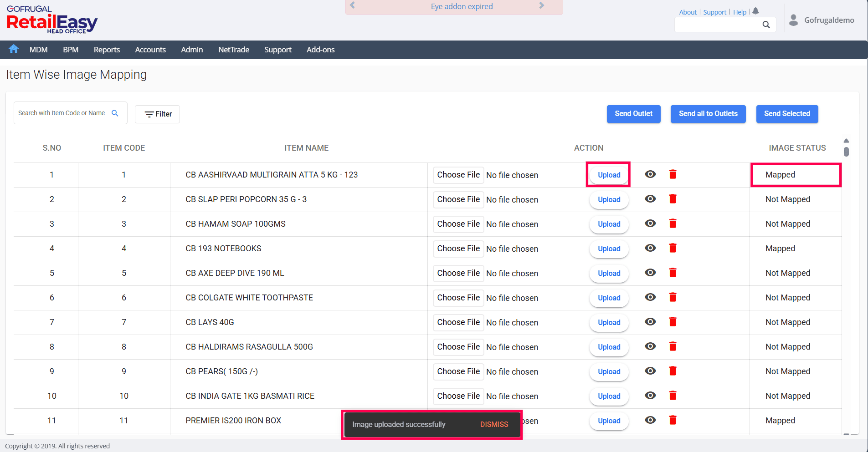Delete image for CB PEARS row
Image resolution: width=868 pixels, height=452 pixels.
(673, 371)
